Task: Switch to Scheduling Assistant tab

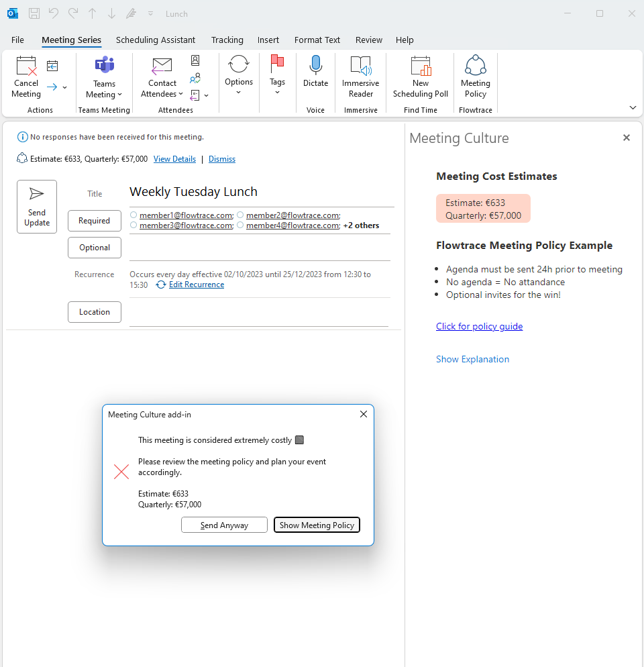Action: [x=156, y=40]
